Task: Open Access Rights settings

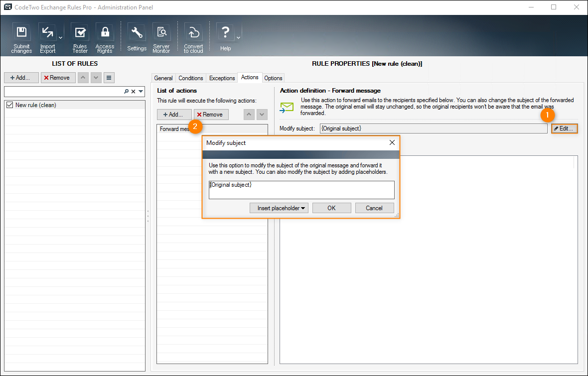Action: point(105,38)
